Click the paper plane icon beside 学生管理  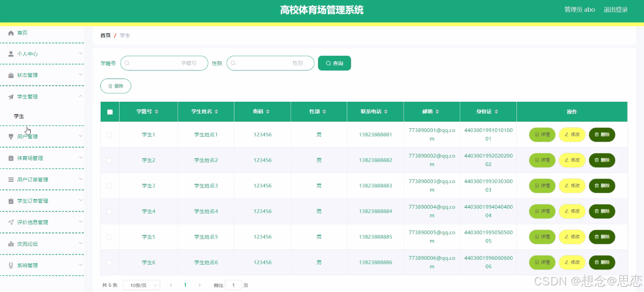[11, 97]
